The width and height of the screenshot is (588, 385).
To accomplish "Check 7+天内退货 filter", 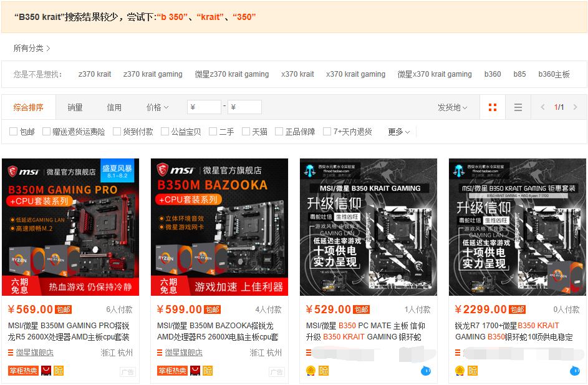I will [327, 132].
